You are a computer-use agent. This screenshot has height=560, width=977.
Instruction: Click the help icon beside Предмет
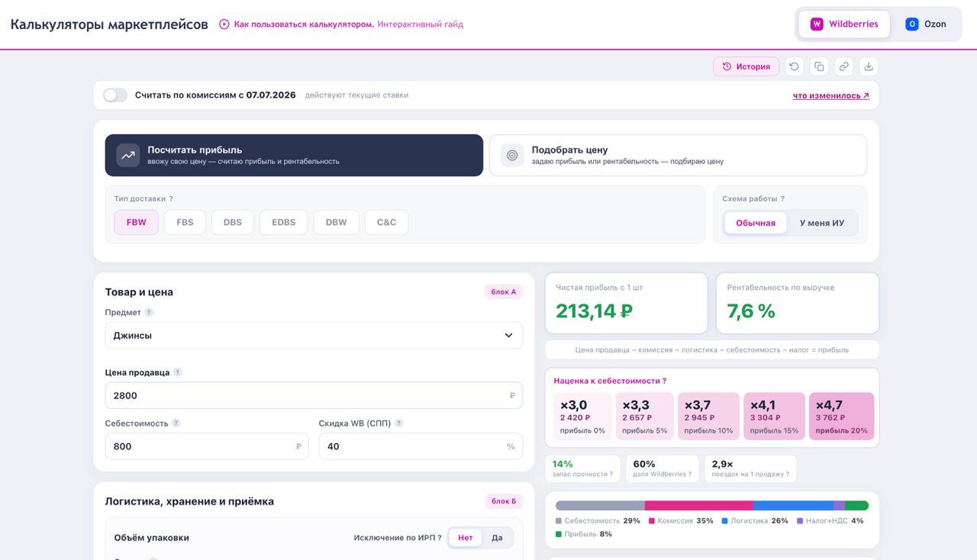tap(149, 312)
